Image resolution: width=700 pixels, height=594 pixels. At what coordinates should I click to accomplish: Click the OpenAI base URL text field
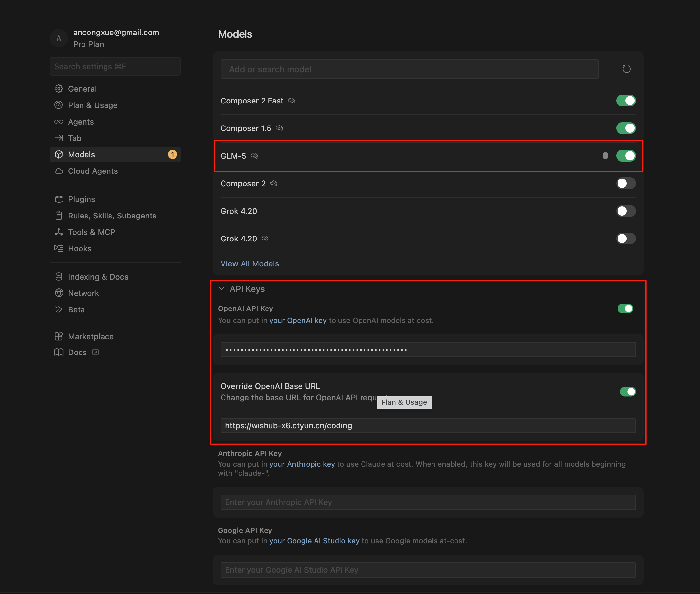428,426
